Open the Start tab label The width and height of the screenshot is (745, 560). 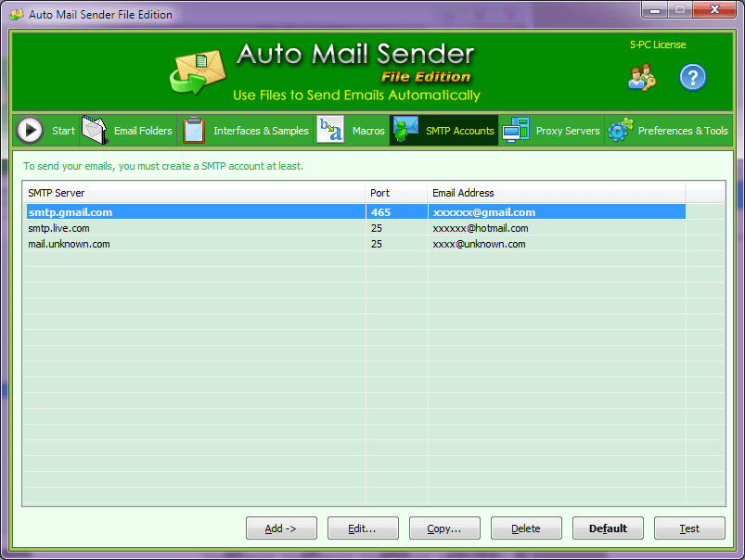63,131
